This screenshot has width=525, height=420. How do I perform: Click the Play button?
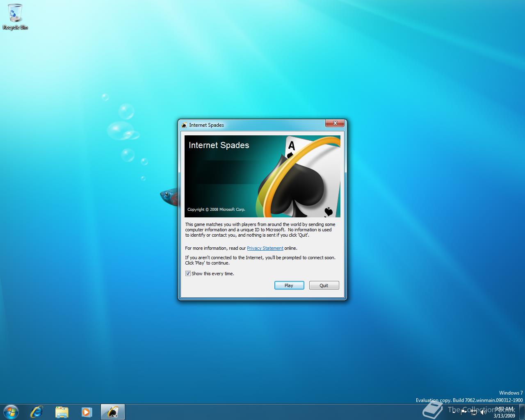click(289, 285)
